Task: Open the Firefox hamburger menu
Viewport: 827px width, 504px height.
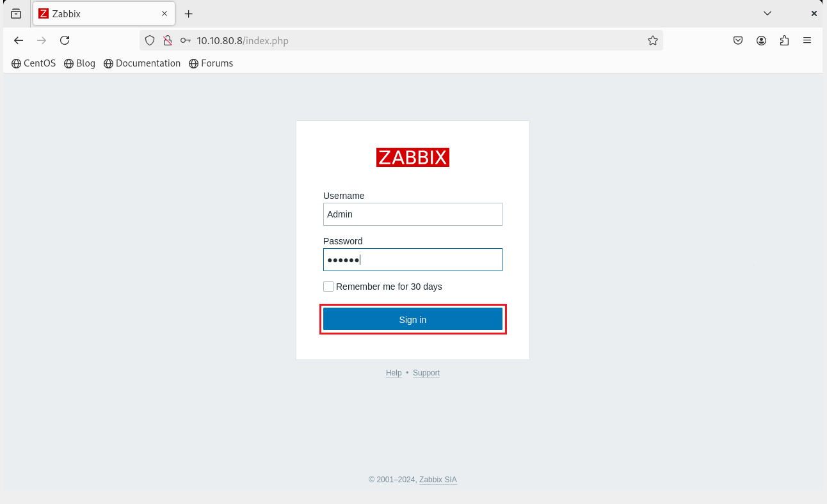Action: 807,40
